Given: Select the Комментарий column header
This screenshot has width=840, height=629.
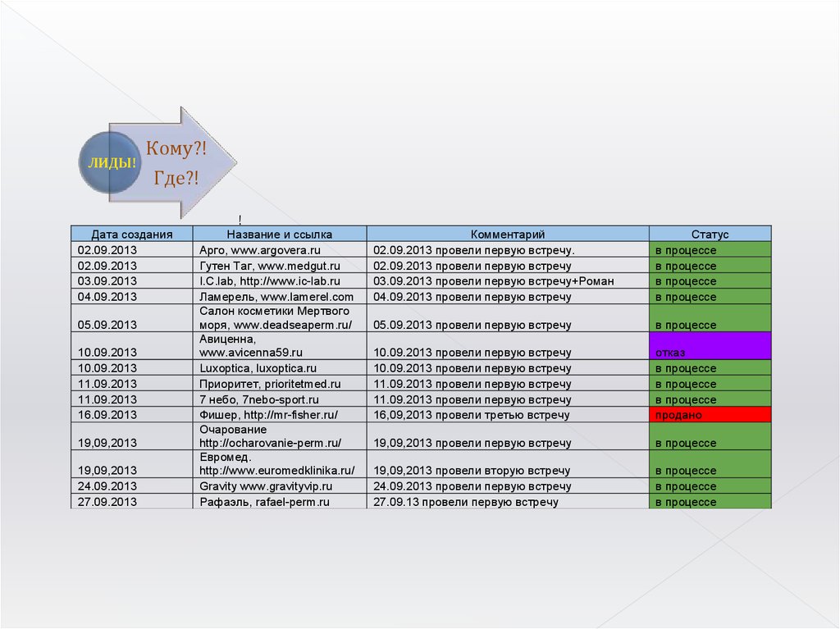Looking at the screenshot, I should coord(508,234).
